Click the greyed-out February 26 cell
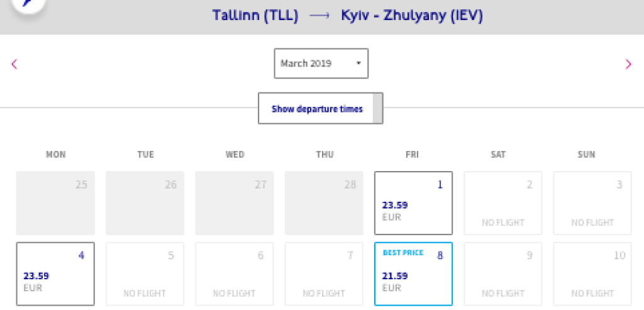The width and height of the screenshot is (644, 310). point(145,203)
